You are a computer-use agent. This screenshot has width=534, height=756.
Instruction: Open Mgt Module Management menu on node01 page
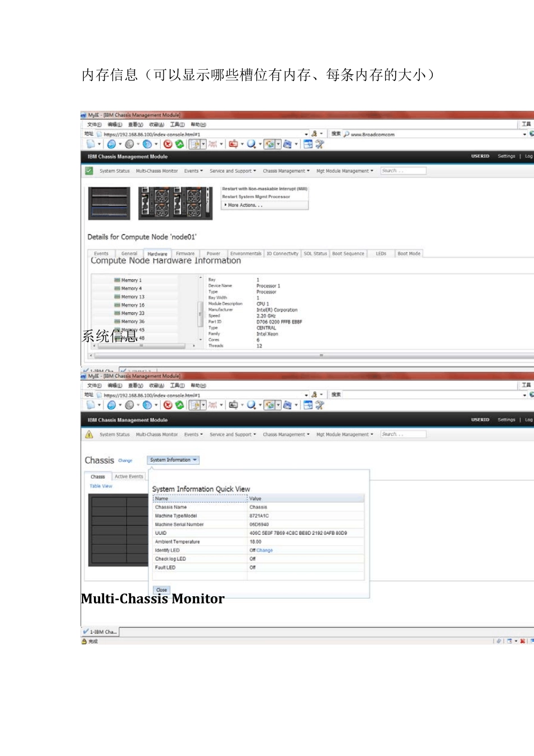pyautogui.click(x=344, y=171)
